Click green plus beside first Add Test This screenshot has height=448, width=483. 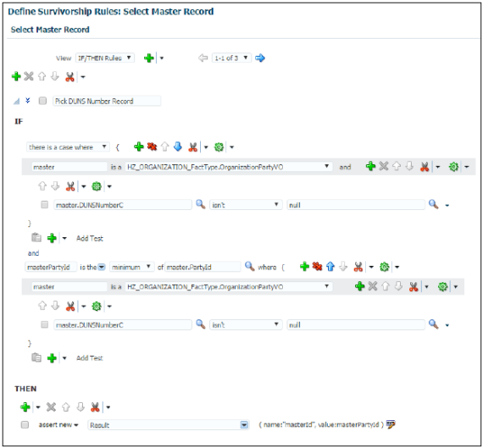(52, 238)
